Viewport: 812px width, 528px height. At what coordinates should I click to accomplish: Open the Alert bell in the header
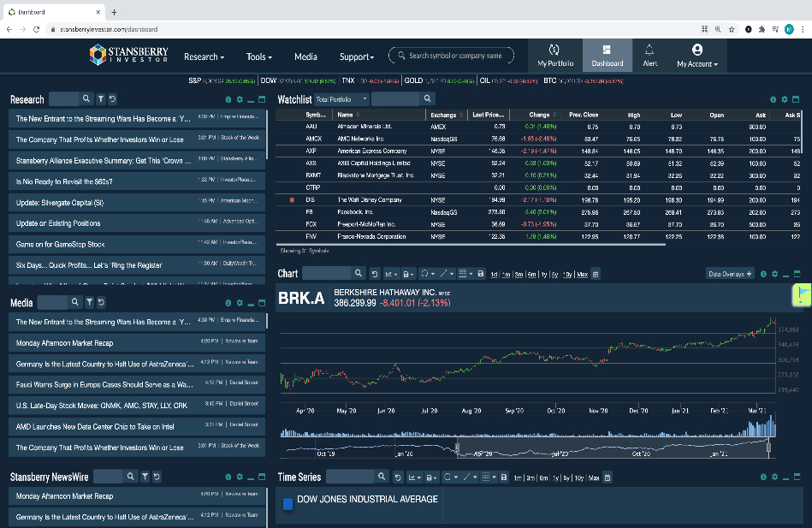click(649, 56)
